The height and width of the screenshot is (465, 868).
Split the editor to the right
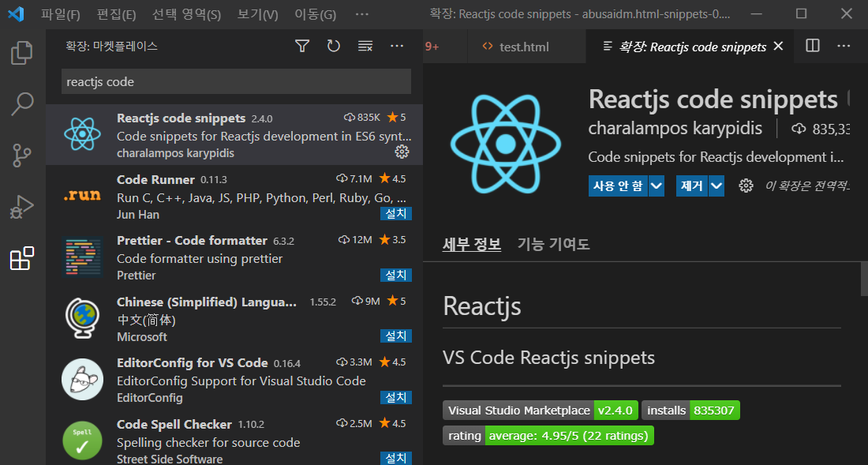pyautogui.click(x=813, y=46)
